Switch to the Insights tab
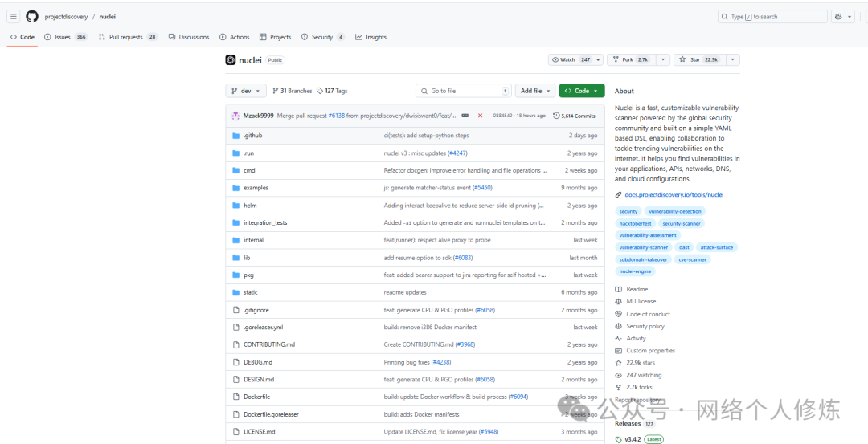Image resolution: width=868 pixels, height=444 pixels. [371, 37]
